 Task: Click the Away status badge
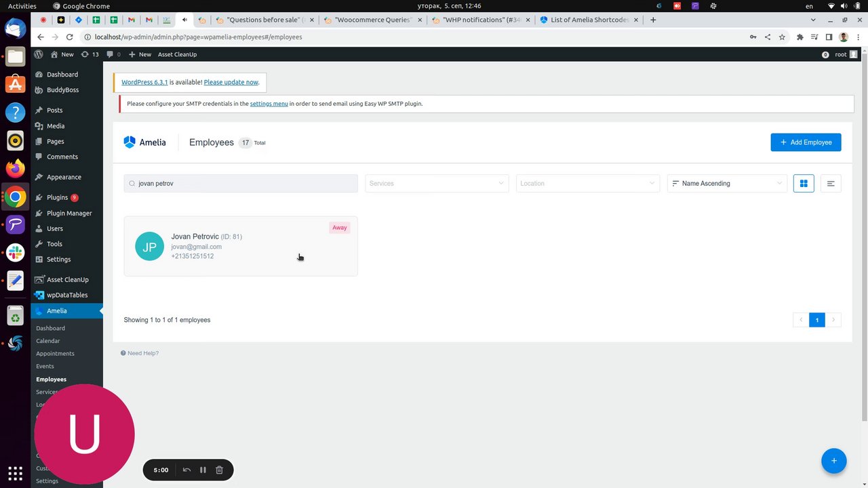tap(340, 228)
